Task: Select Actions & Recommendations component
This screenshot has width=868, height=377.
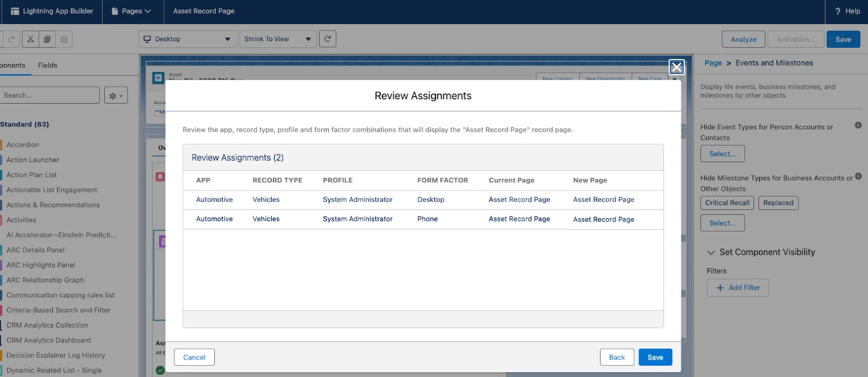Action: point(53,205)
